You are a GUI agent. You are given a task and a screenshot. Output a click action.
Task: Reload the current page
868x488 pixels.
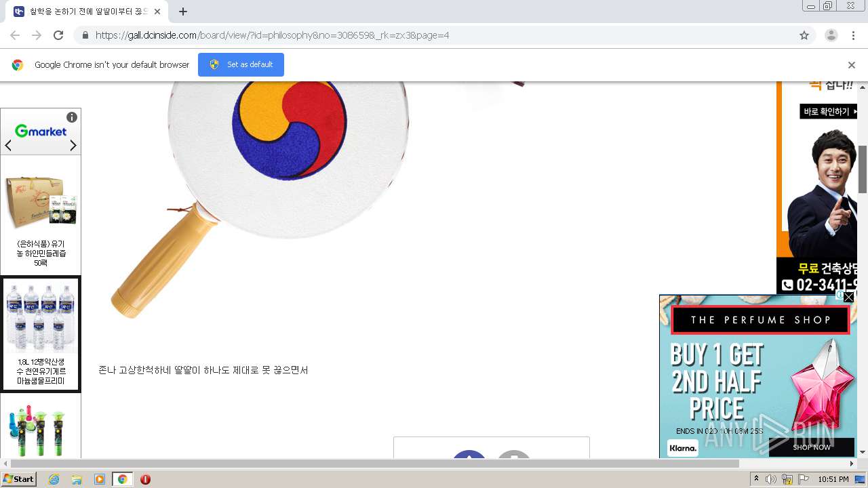click(x=58, y=35)
